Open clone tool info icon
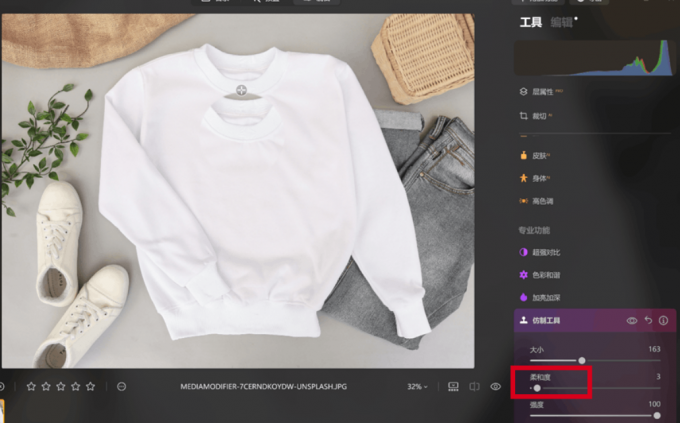 coord(664,320)
